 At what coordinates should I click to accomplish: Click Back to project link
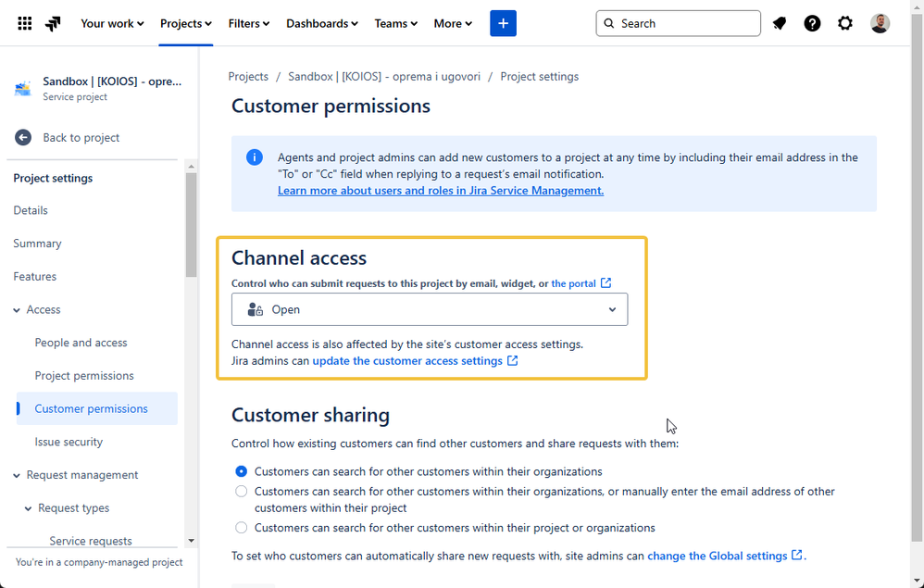[81, 137]
